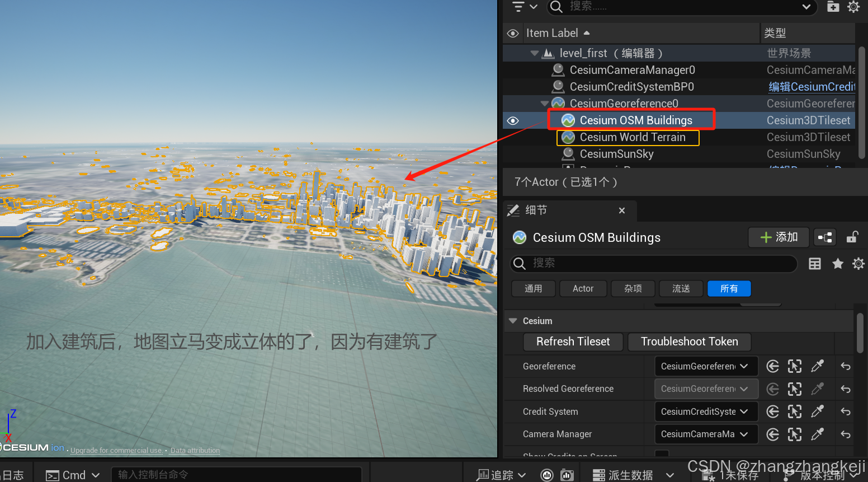The width and height of the screenshot is (868, 482).
Task: Select Camera Manager actor in viewport icon
Action: 795,434
